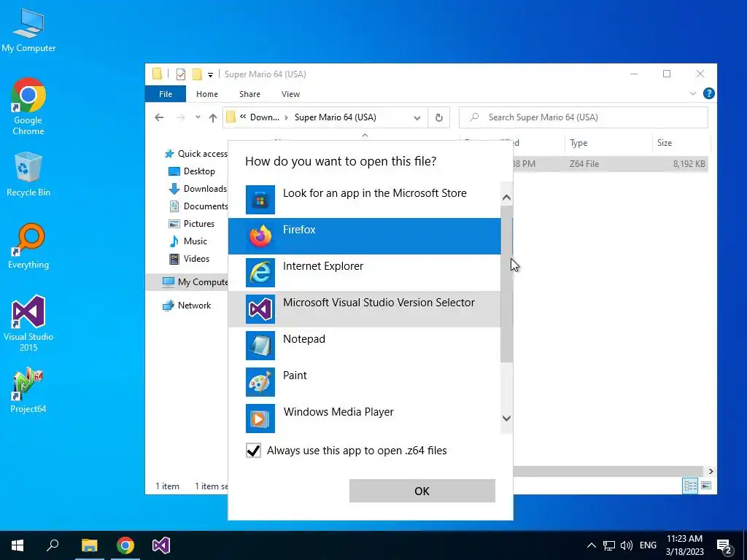
Task: Open the Share ribbon tab
Action: coord(249,94)
